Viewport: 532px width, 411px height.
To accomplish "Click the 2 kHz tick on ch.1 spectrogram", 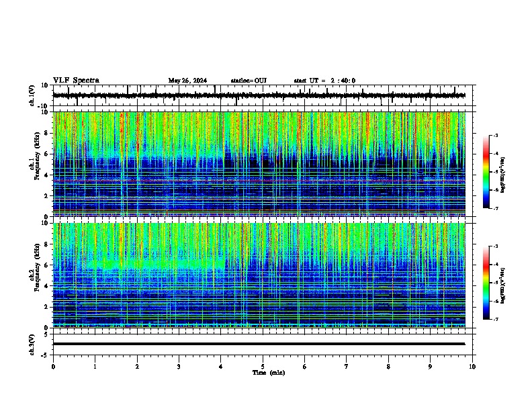I will point(46,196).
